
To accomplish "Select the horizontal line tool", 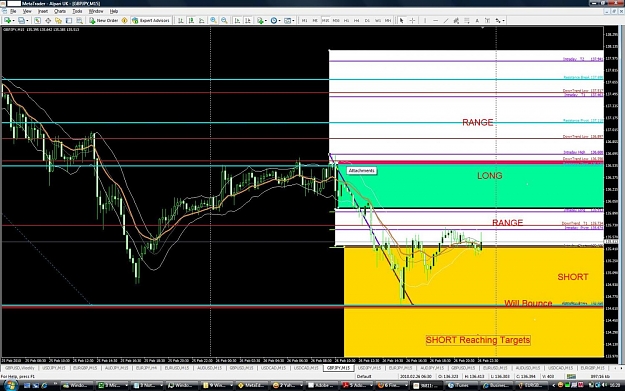I will pyautogui.click(x=436, y=20).
